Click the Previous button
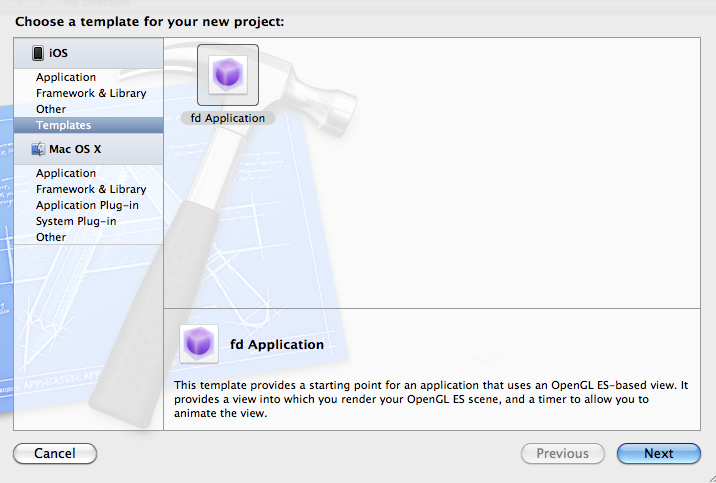The height and width of the screenshot is (483, 716). (x=562, y=453)
